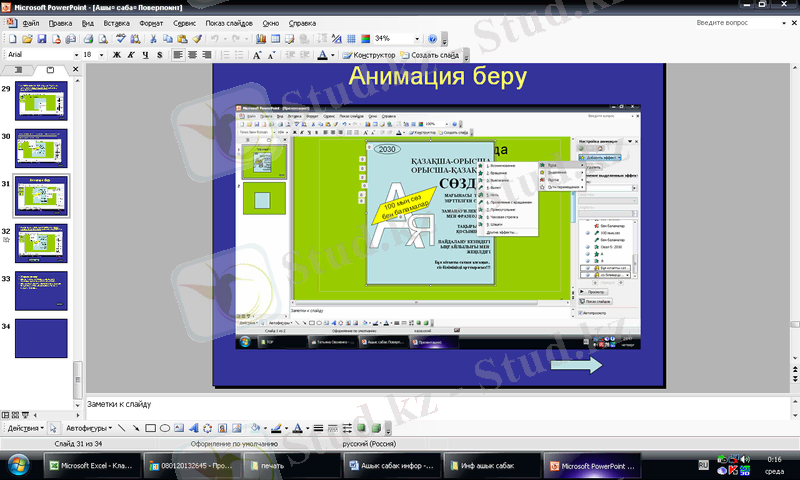The height and width of the screenshot is (480, 800).
Task: Click the font color button in formatting toolbar
Action: coord(323,54)
